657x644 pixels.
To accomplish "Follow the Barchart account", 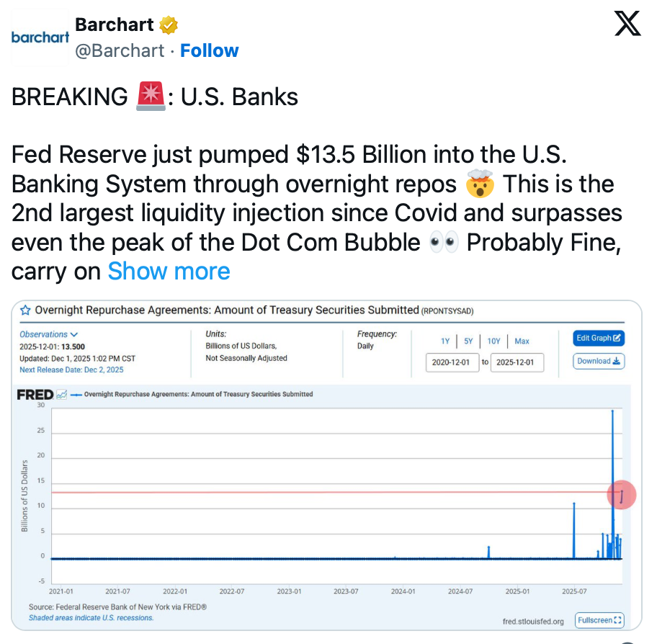I will [209, 50].
